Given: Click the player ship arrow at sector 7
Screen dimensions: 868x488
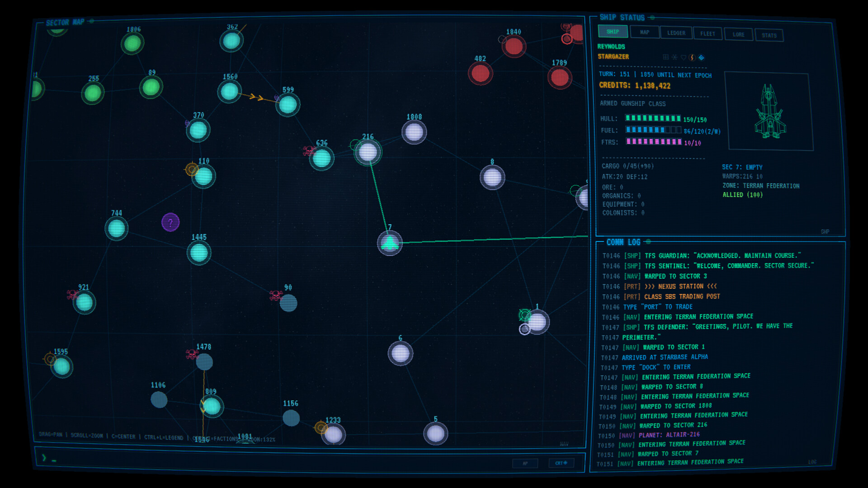Looking at the screenshot, I should click(x=389, y=244).
